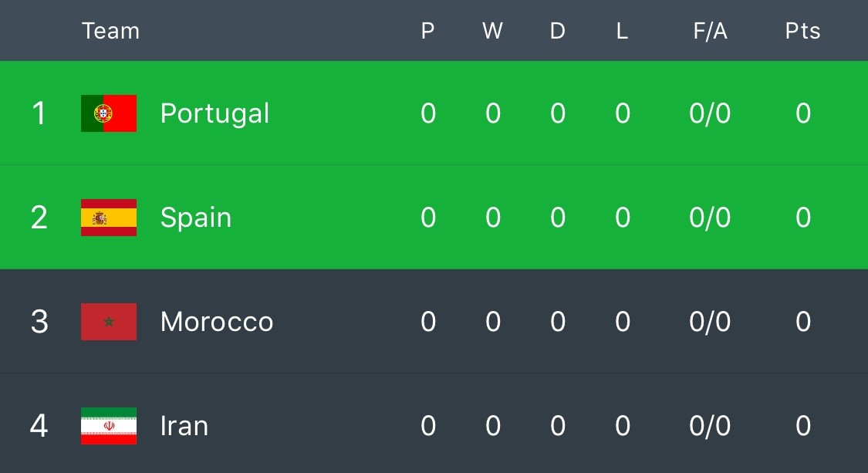Click Morocco's F/A value
Viewport: 868px width, 473px height.
[x=711, y=322]
